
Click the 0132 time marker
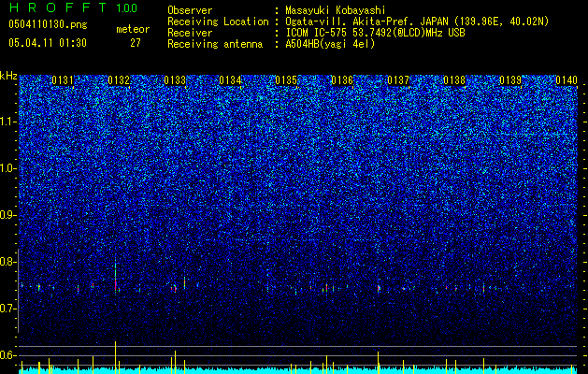[x=119, y=80]
